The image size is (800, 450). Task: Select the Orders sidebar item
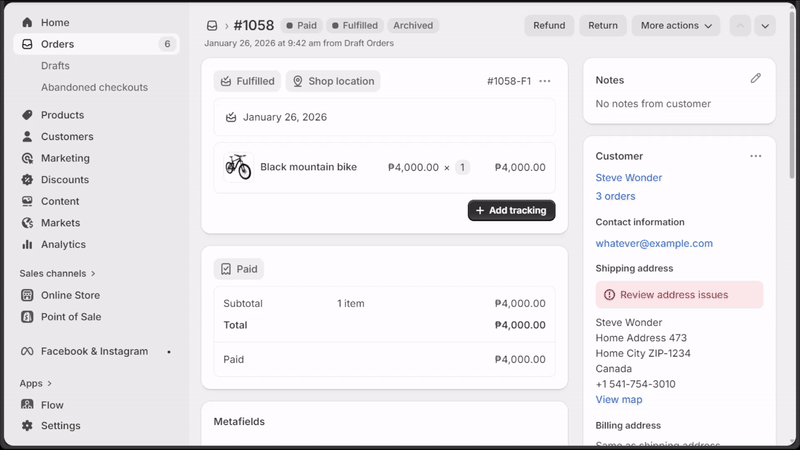96,44
